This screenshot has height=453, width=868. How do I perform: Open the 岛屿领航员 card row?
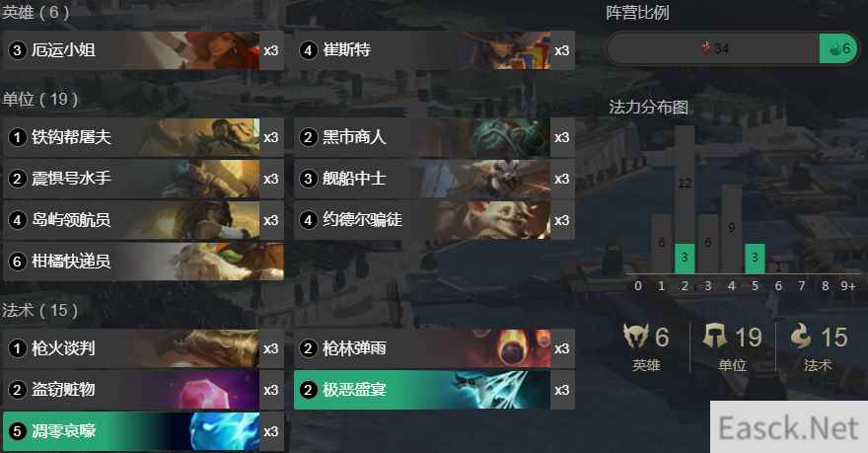(x=143, y=220)
